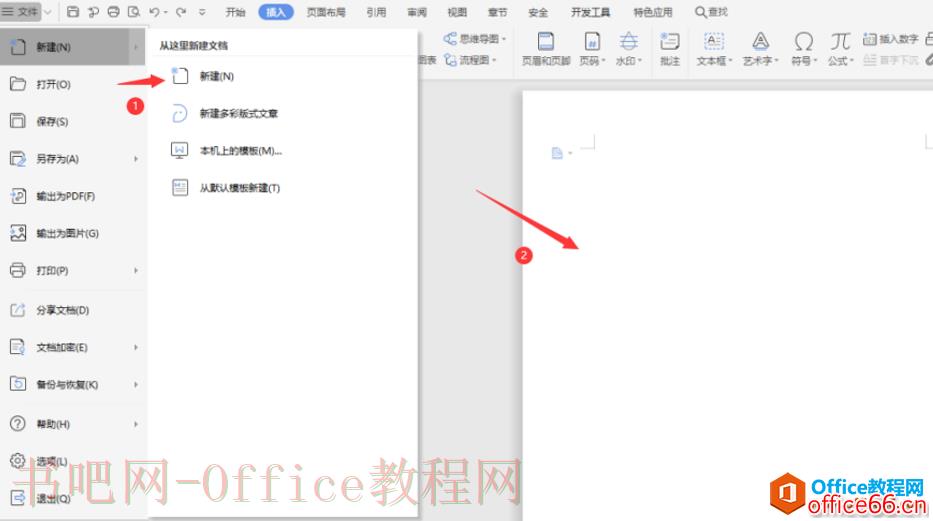Switch to the 章节 tab
The height and width of the screenshot is (521, 933).
[x=497, y=12]
